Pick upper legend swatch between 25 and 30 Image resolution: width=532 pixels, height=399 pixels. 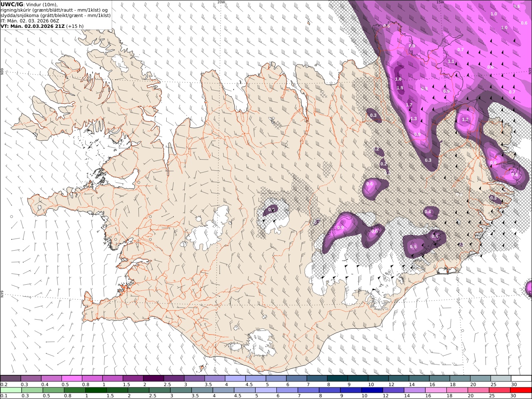(500, 379)
